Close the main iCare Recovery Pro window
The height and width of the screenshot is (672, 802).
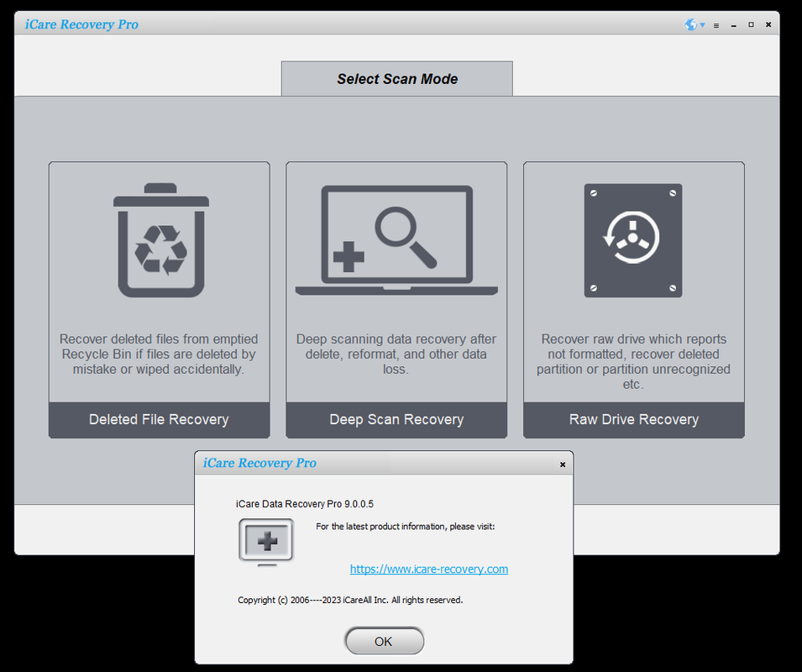click(x=768, y=24)
